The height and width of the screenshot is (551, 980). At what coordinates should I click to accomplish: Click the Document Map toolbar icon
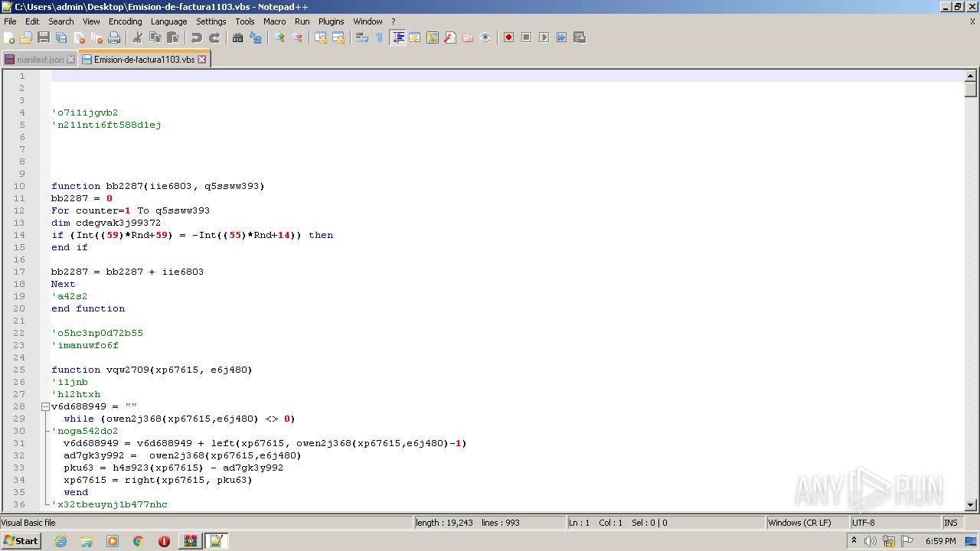(x=433, y=37)
